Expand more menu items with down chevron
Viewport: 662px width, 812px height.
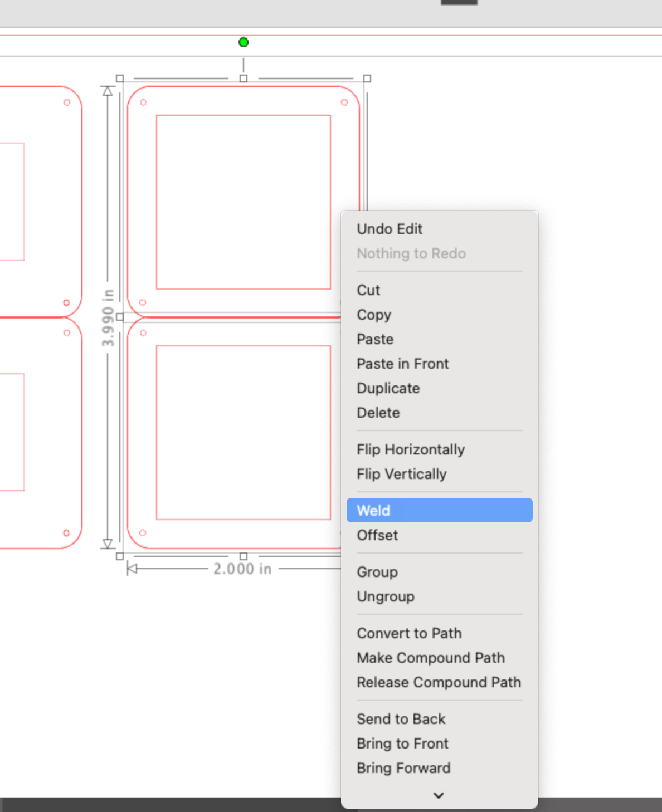(439, 795)
